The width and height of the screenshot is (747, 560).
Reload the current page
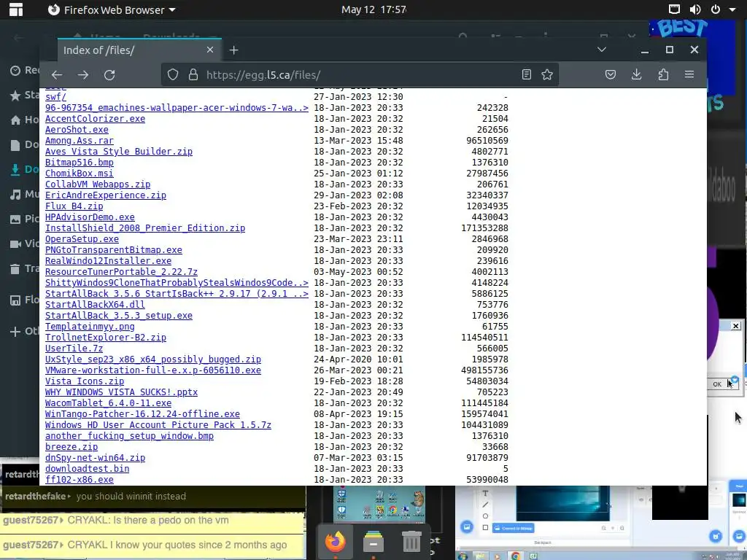click(x=109, y=75)
